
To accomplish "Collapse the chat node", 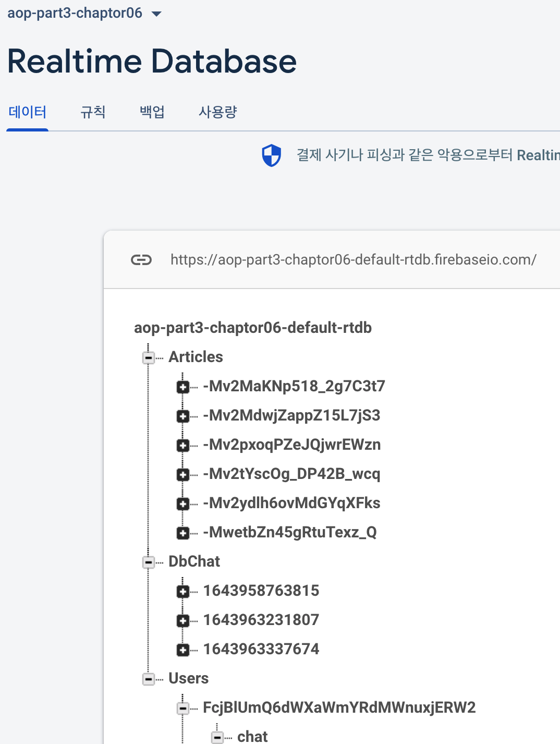I will point(217,737).
